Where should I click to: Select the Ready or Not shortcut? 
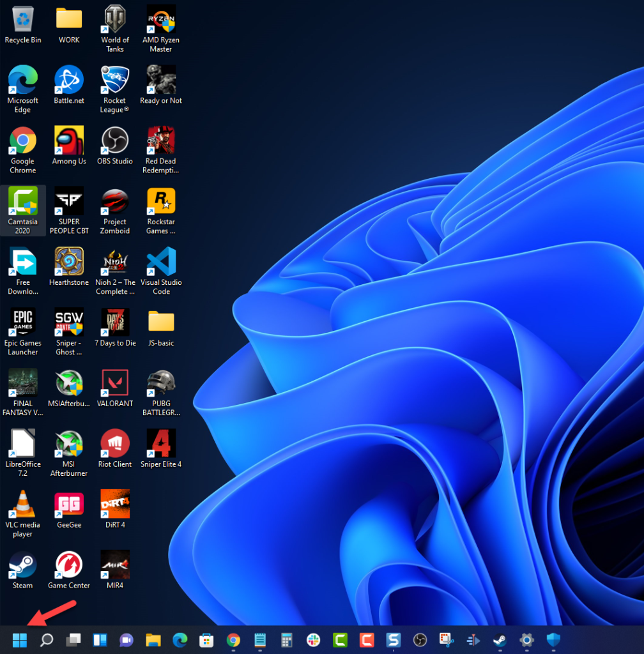click(x=161, y=85)
